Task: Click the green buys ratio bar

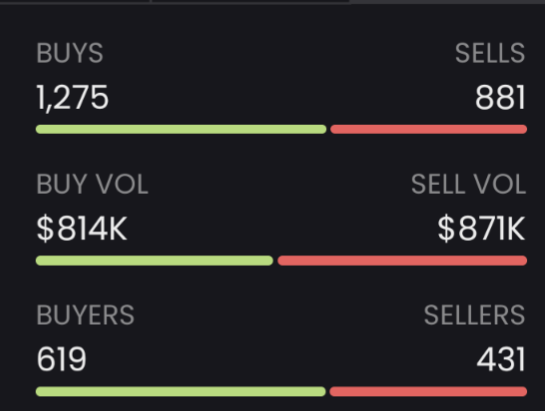Action: tap(181, 129)
